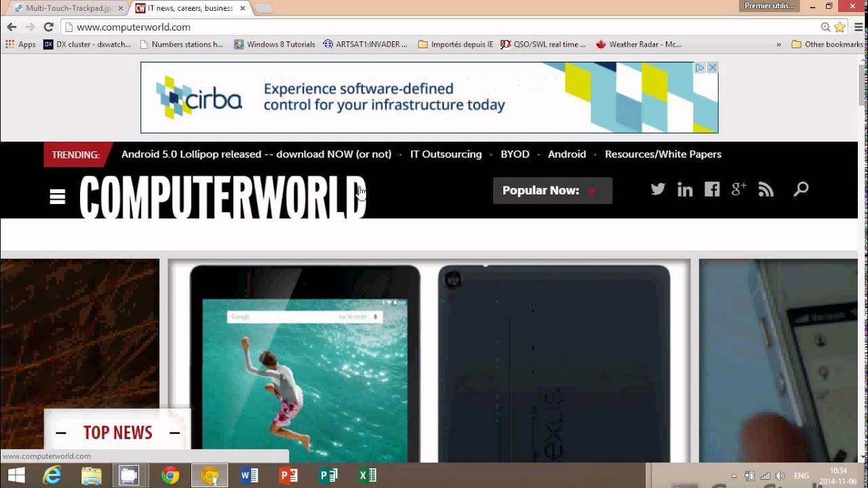Open Publisher from the taskbar

coord(328,476)
